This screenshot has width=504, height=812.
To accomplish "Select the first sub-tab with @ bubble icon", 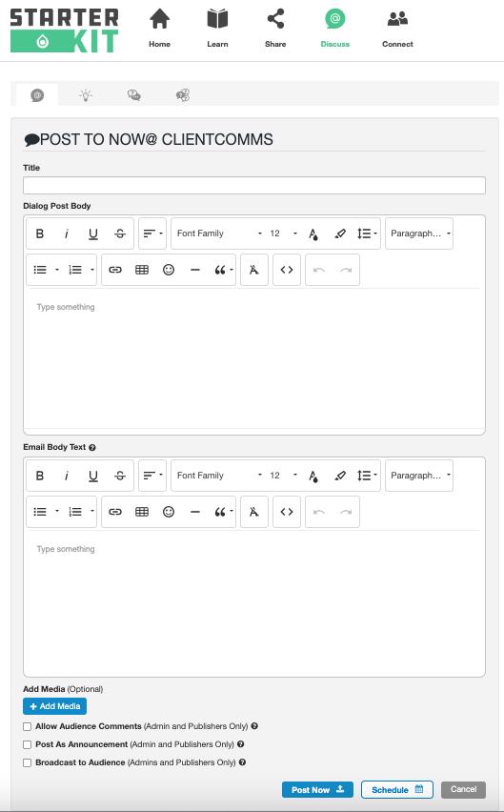I will click(x=37, y=95).
